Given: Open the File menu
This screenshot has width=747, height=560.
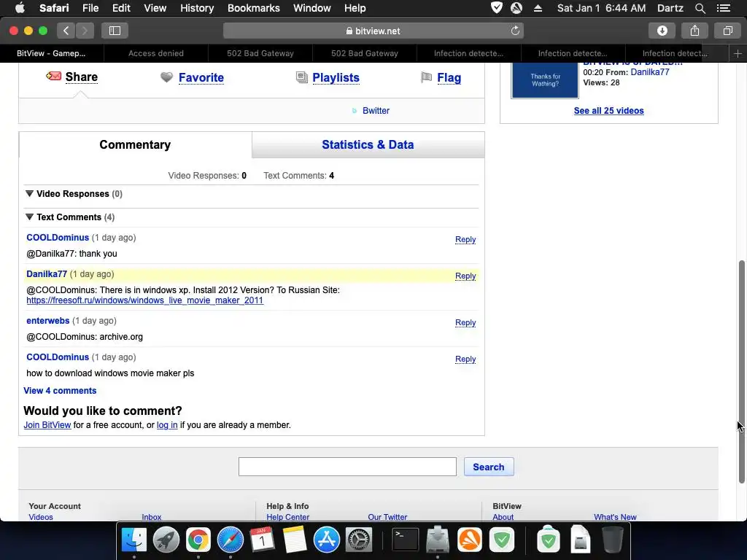Looking at the screenshot, I should (x=90, y=8).
